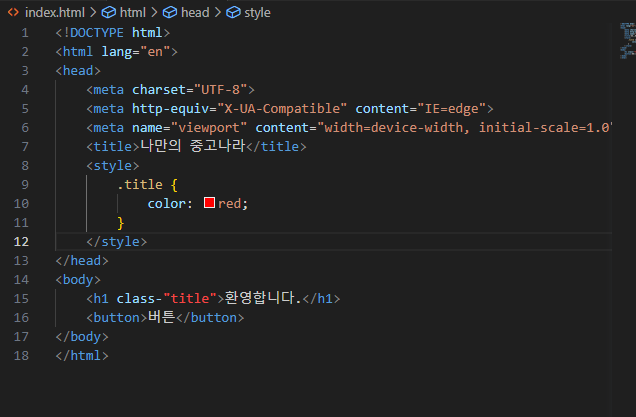Click the "viewport" name value

coord(209,128)
